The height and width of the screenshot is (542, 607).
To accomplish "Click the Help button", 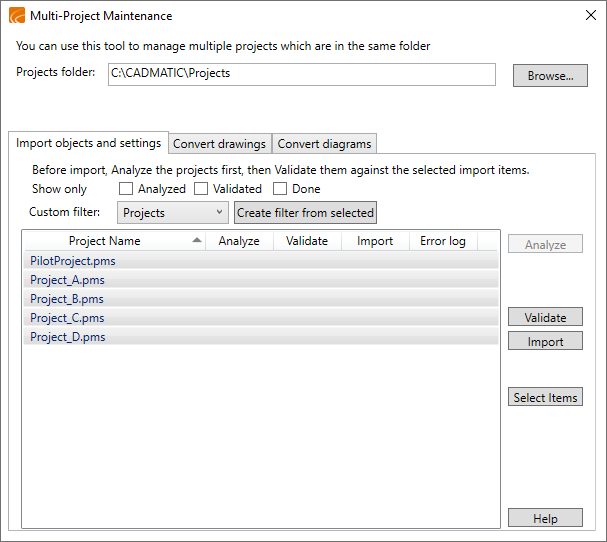I will (545, 519).
